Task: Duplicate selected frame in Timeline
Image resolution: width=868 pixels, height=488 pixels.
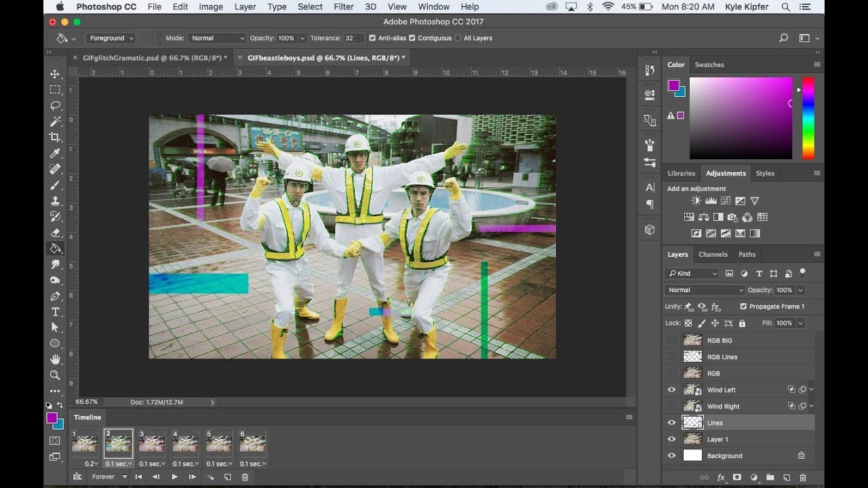Action: [227, 477]
